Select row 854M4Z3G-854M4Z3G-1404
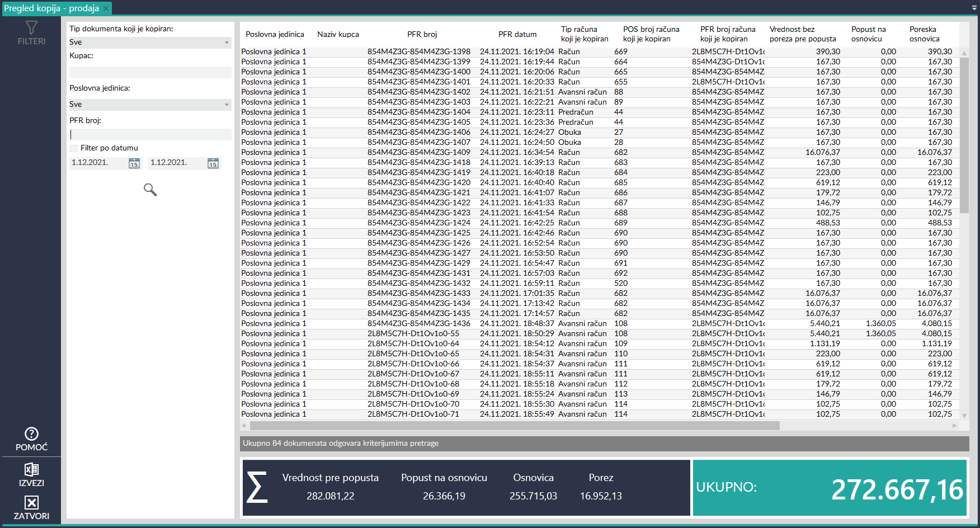 tap(599, 112)
